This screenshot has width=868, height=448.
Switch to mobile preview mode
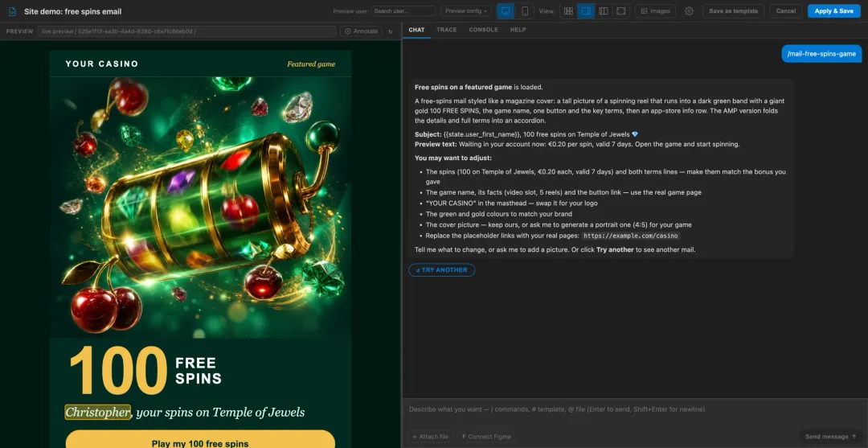525,11
